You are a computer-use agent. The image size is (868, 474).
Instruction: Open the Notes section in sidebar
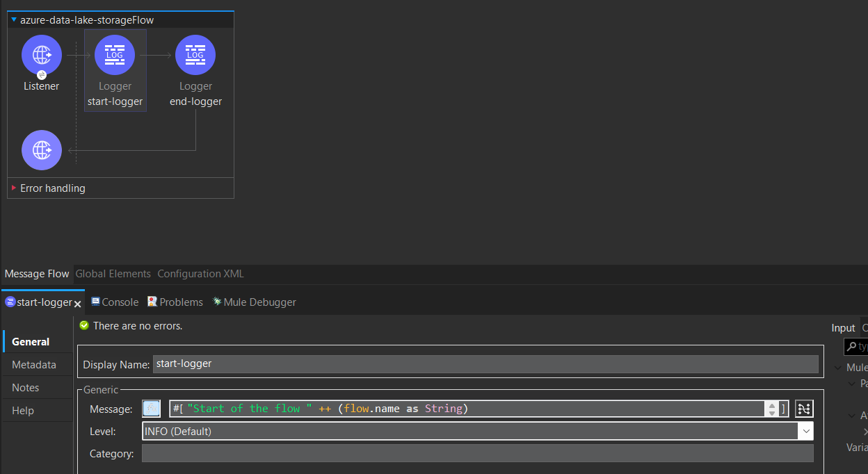pyautogui.click(x=26, y=388)
